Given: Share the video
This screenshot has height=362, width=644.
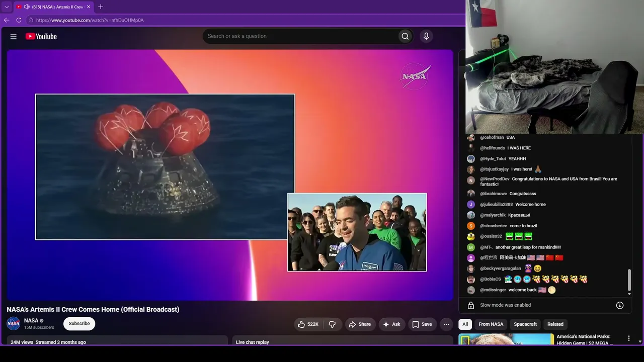Looking at the screenshot, I should [360, 324].
